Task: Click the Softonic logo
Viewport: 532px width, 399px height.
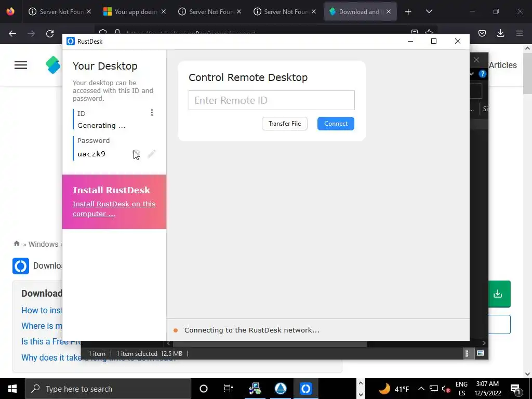Action: coord(54,65)
